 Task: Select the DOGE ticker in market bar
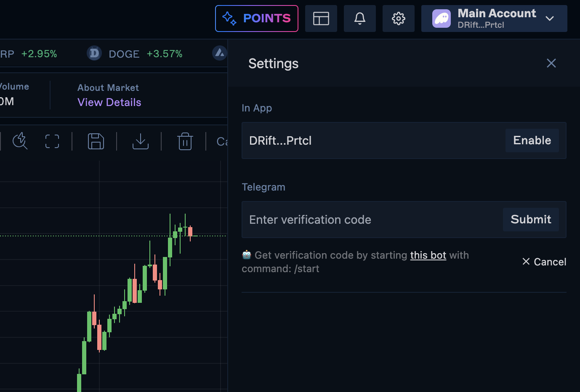124,54
